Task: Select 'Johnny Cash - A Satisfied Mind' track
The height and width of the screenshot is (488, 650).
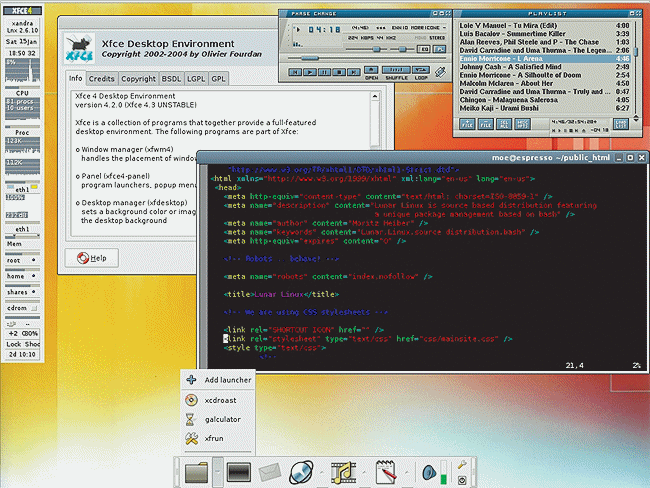Action: pos(544,67)
